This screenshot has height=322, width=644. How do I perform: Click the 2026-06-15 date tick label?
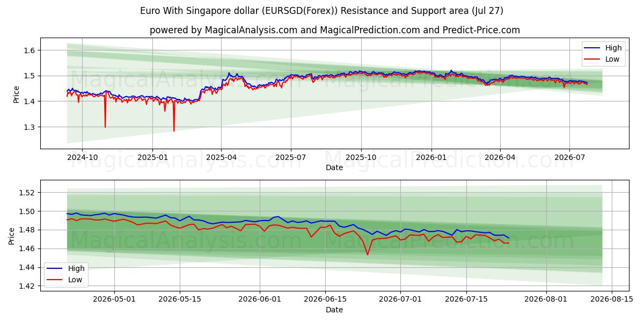325,300
